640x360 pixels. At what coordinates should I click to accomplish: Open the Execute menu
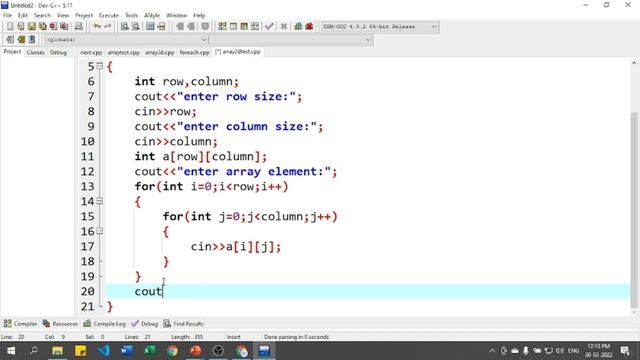coord(109,15)
